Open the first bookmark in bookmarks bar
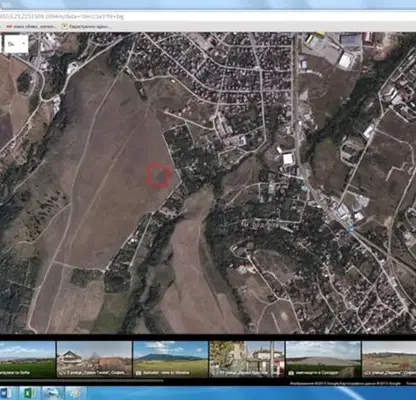This screenshot has height=400, width=416. (32, 26)
